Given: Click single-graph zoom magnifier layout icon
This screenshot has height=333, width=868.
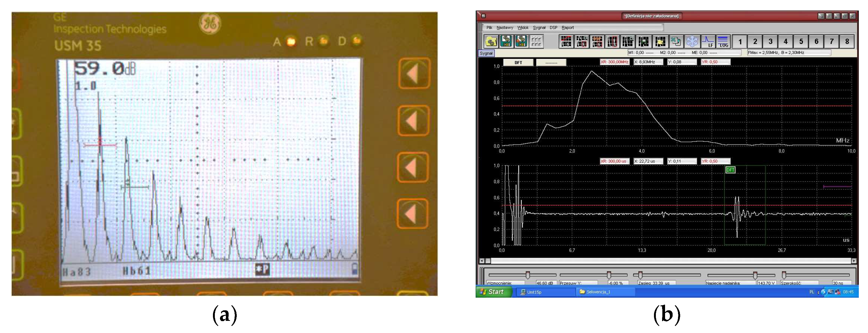Looking at the screenshot, I should pyautogui.click(x=628, y=41).
